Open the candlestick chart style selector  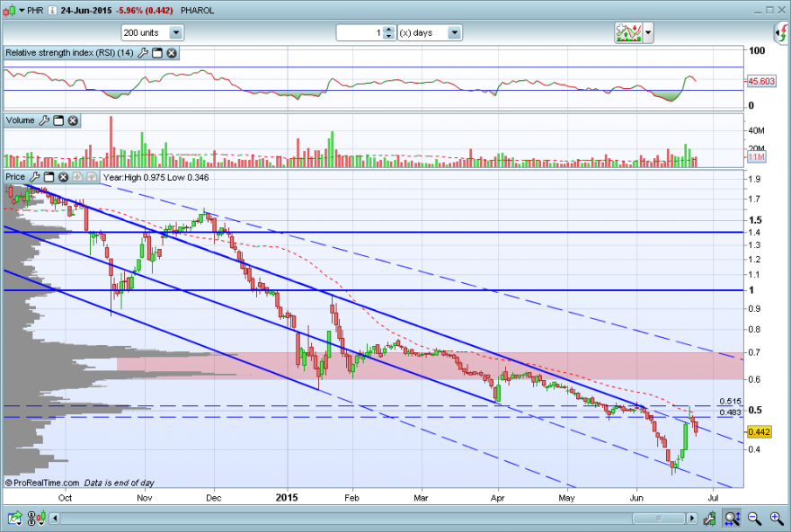[38, 518]
